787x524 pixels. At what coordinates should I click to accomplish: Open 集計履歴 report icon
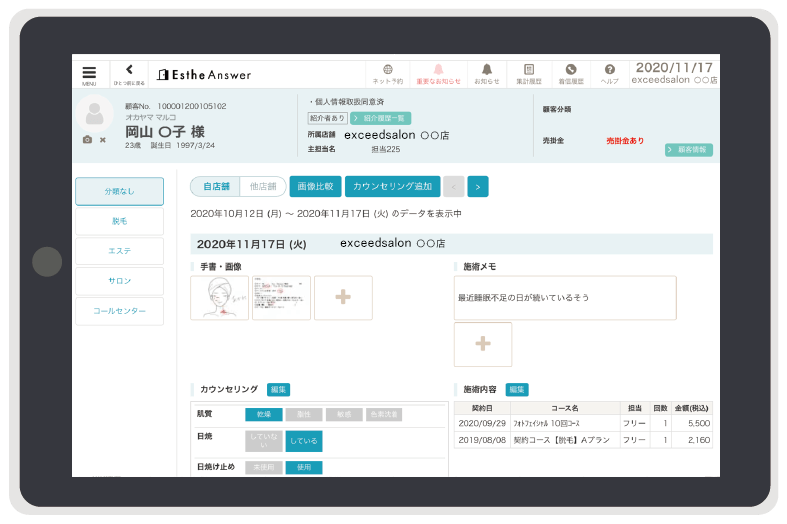pyautogui.click(x=529, y=73)
